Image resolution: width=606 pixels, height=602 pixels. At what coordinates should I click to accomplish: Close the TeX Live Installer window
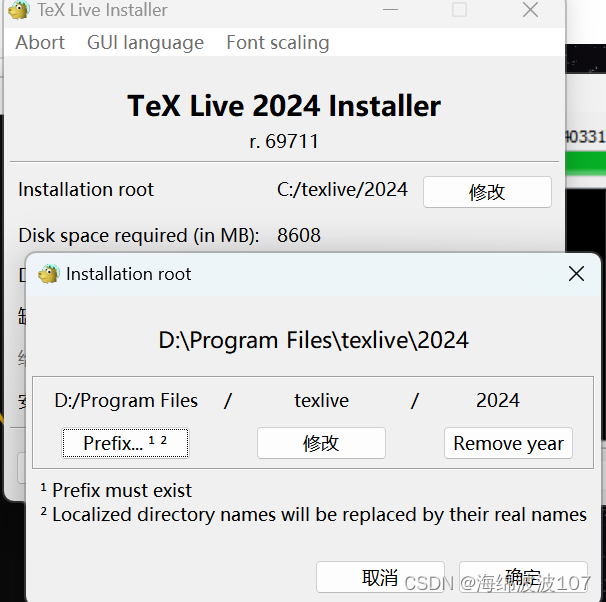530,10
